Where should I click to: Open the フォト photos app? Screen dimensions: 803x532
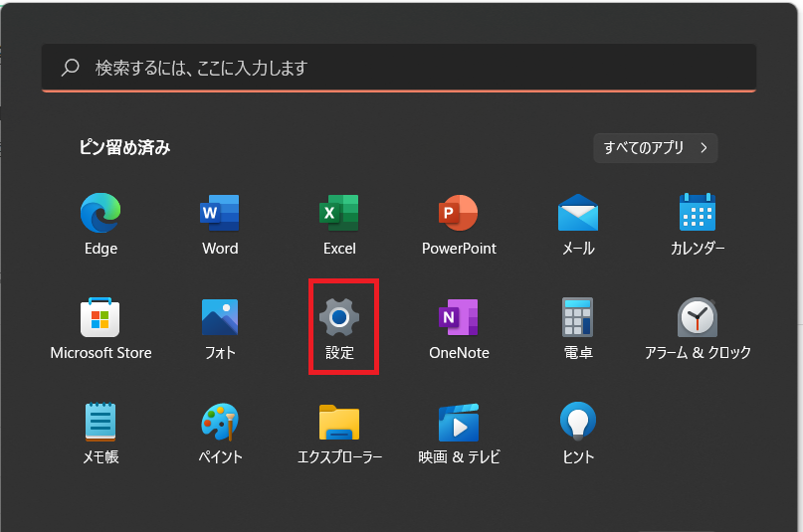(x=220, y=328)
